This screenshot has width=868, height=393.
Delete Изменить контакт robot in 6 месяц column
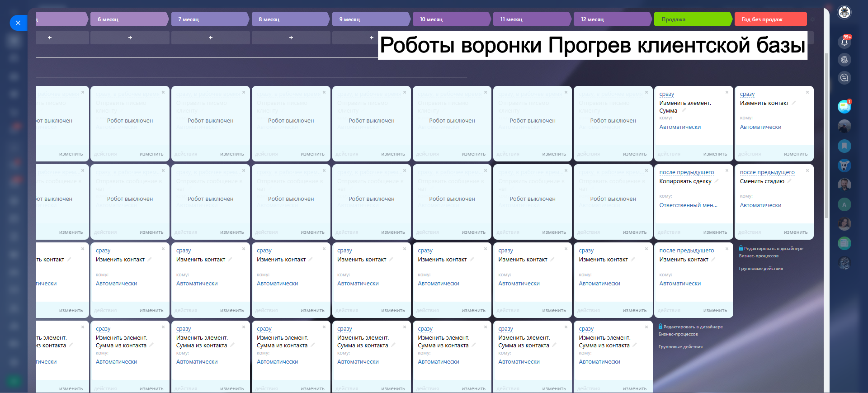click(x=163, y=249)
